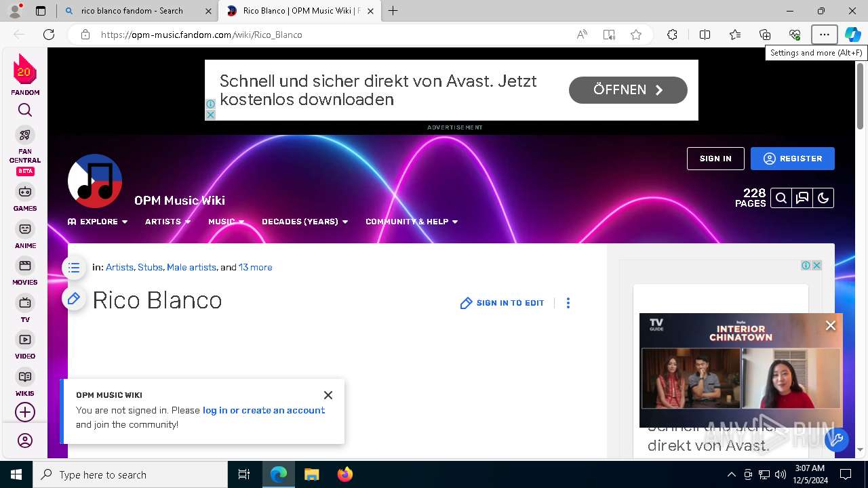Open Task View on taskbar
Viewport: 868px width, 488px height.
coord(244,474)
